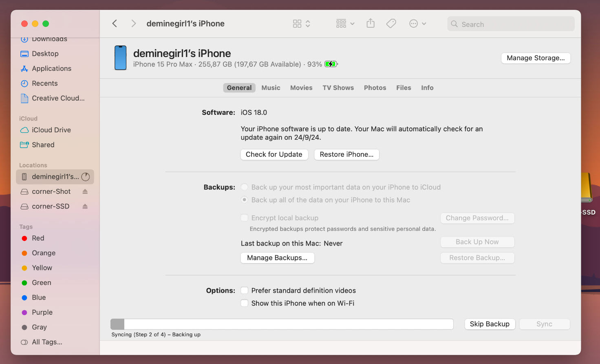Viewport: 600px width, 364px height.
Task: Open the group-by options dropdown
Action: tap(345, 24)
